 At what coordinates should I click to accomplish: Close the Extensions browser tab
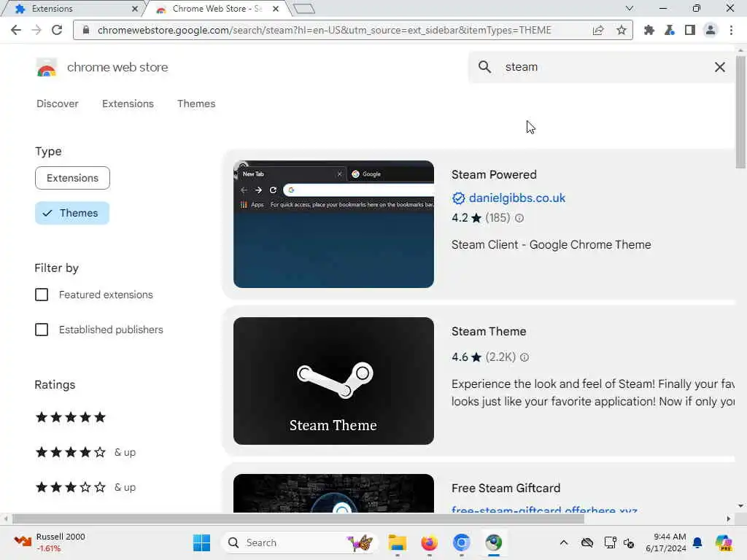click(x=135, y=9)
